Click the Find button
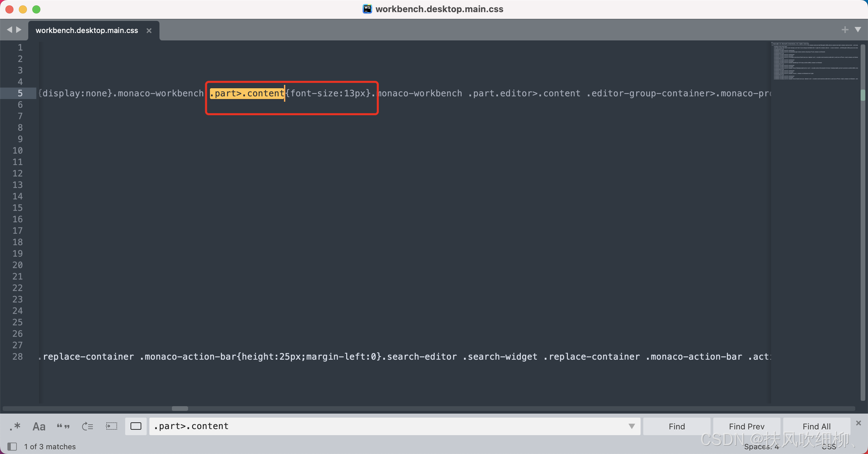This screenshot has width=868, height=454. (677, 426)
